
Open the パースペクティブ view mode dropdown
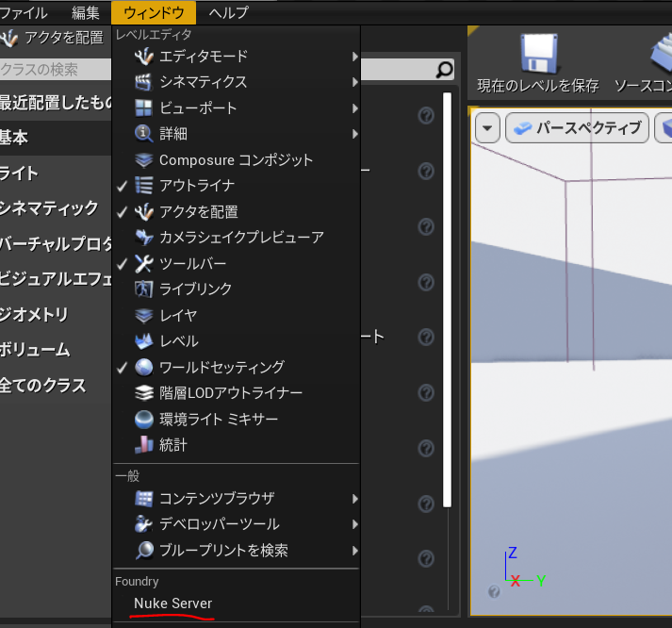[577, 127]
